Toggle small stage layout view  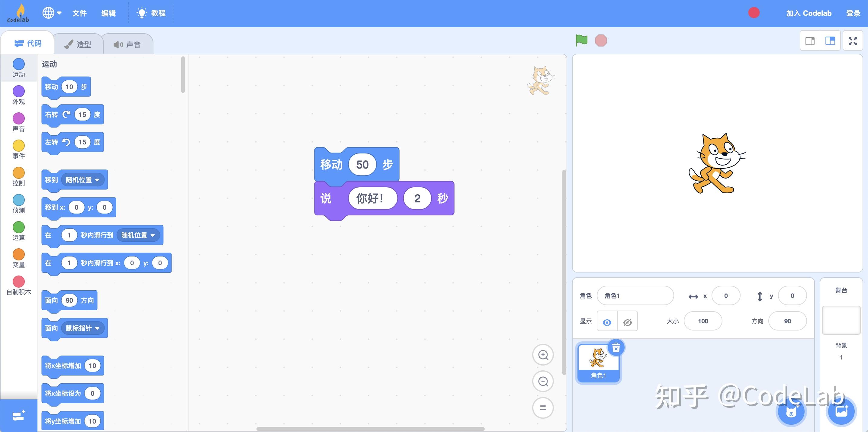[x=810, y=40]
